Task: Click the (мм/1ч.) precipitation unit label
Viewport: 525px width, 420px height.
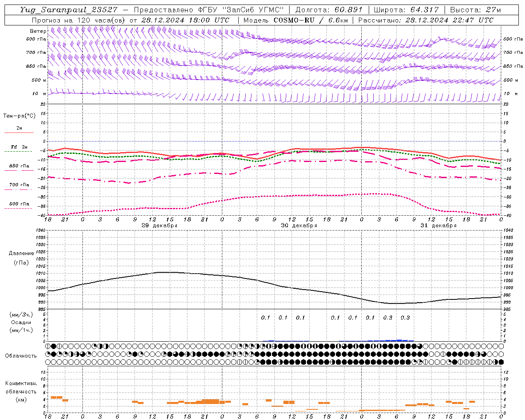Action: click(21, 330)
